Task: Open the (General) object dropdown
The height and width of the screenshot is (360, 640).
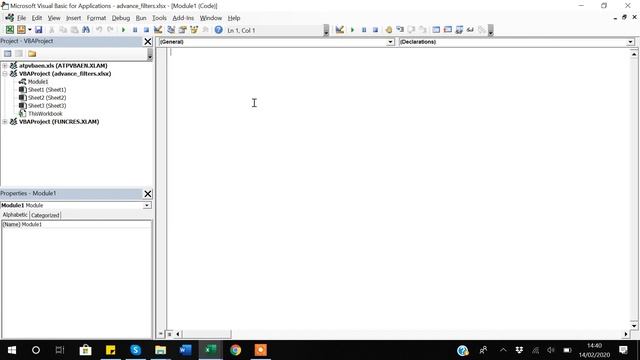Action: (390, 42)
